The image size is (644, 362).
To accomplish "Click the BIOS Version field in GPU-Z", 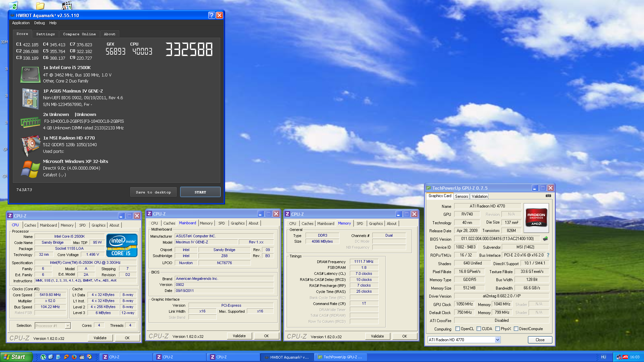I will click(x=497, y=239).
